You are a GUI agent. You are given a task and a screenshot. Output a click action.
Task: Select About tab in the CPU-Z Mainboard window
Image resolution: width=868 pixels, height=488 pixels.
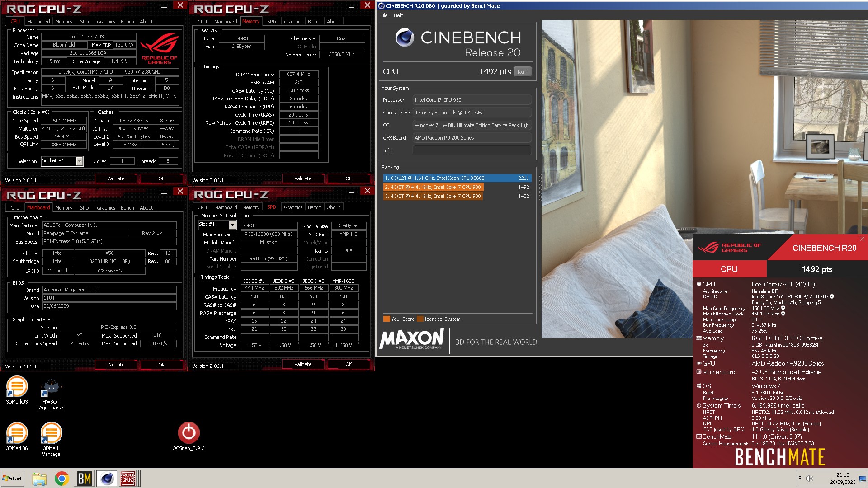point(146,208)
